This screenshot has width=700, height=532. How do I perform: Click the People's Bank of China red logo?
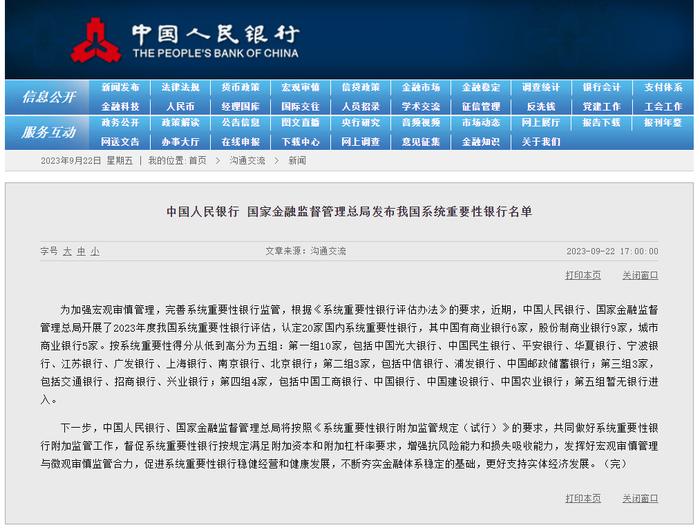[x=96, y=40]
